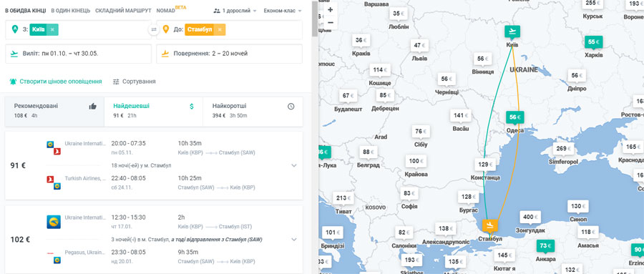Open the Повернення return nights field

tap(229, 54)
